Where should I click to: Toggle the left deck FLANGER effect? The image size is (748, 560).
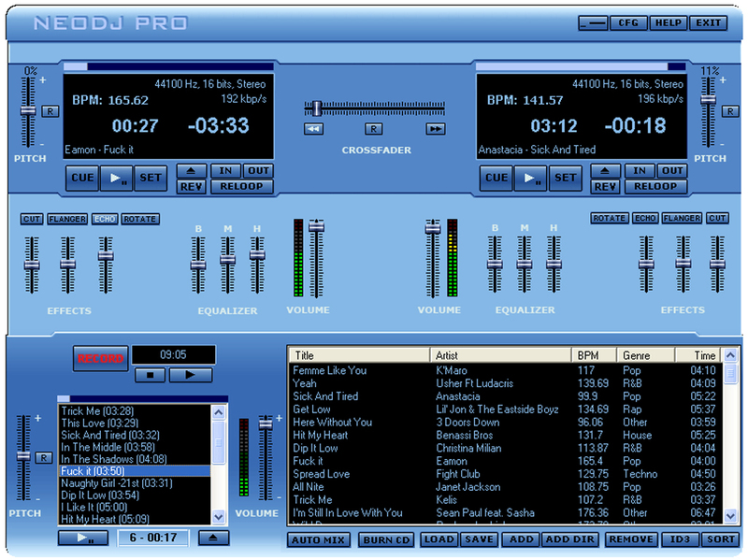pos(67,219)
